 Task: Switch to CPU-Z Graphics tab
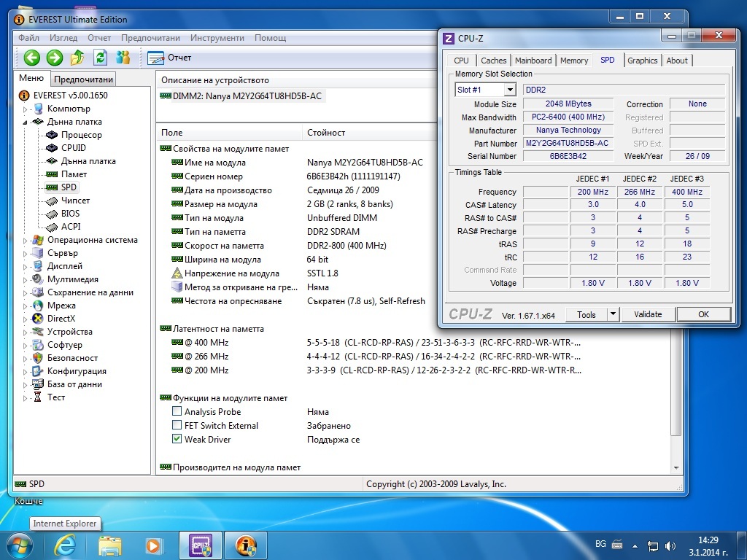tap(642, 61)
